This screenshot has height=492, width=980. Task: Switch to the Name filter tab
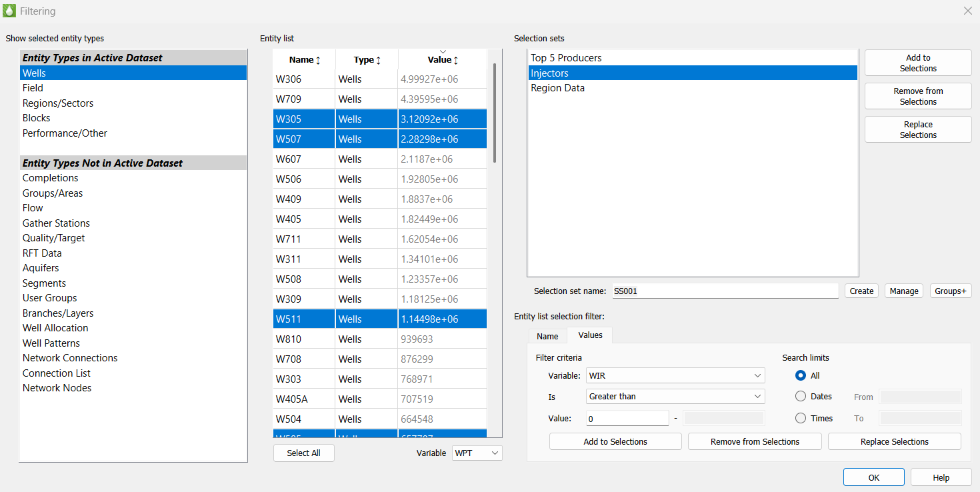[x=547, y=336]
